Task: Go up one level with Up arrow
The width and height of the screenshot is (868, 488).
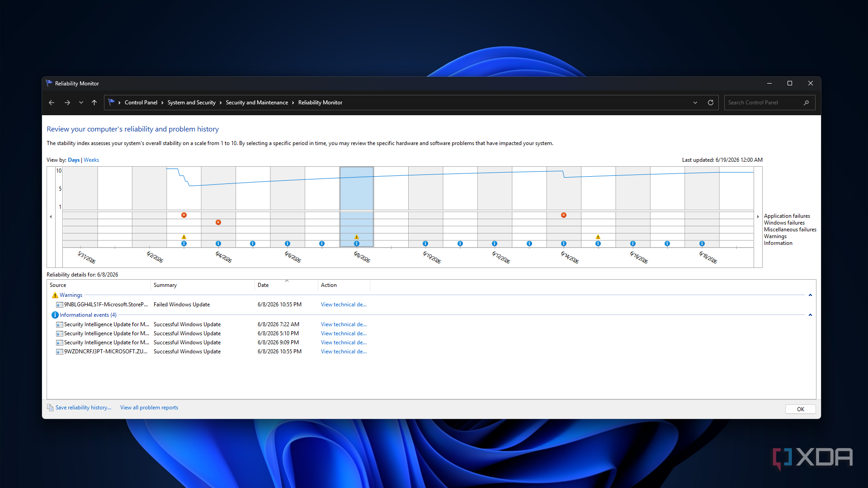Action: click(94, 103)
